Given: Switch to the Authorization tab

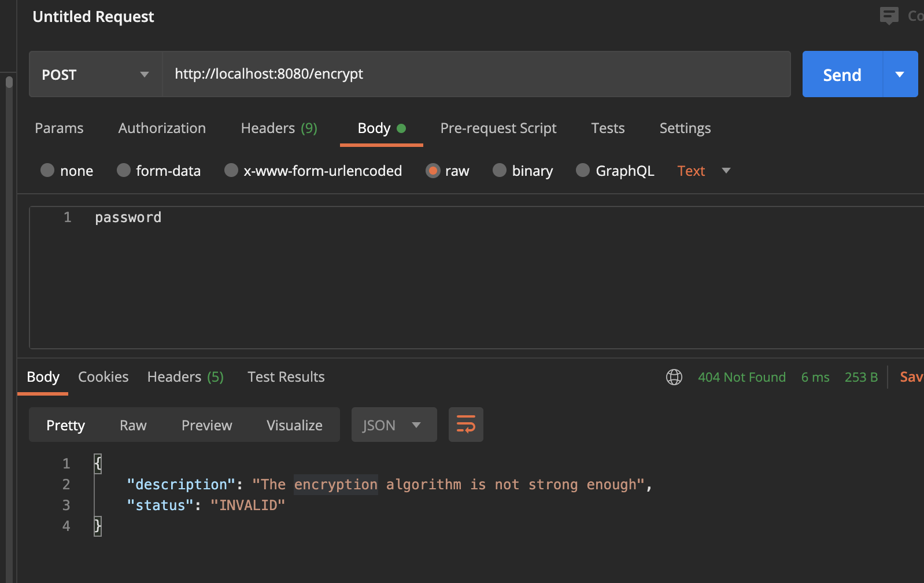Looking at the screenshot, I should [162, 128].
